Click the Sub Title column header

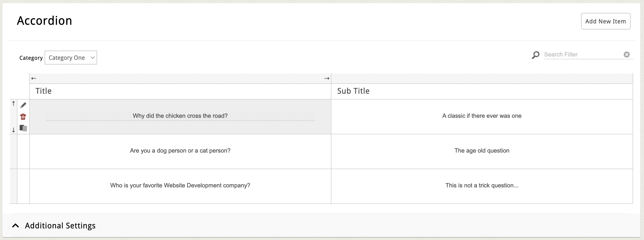(353, 91)
